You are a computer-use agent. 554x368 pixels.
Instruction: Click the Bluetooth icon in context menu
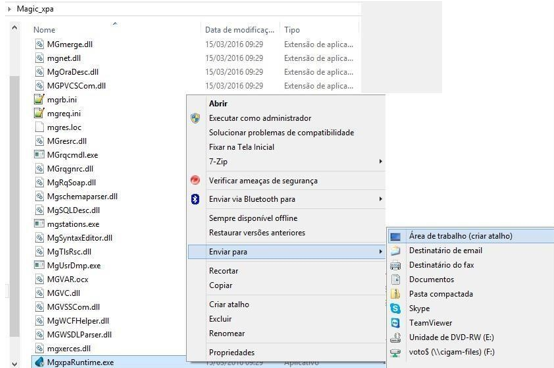point(195,199)
